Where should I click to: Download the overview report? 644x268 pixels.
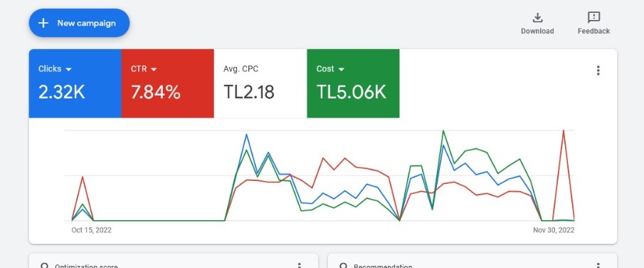pyautogui.click(x=537, y=23)
